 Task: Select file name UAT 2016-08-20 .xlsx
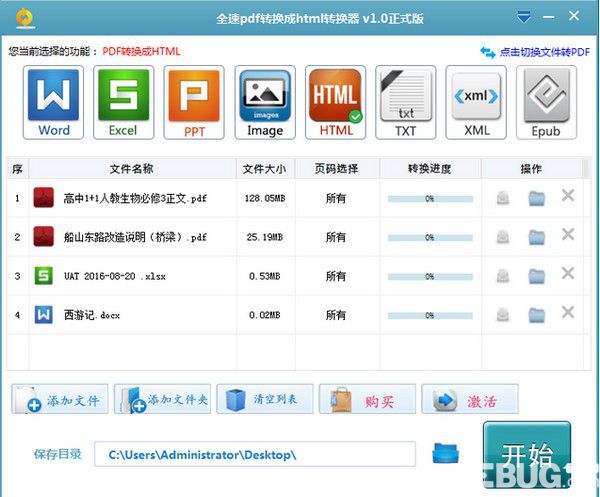pos(115,276)
